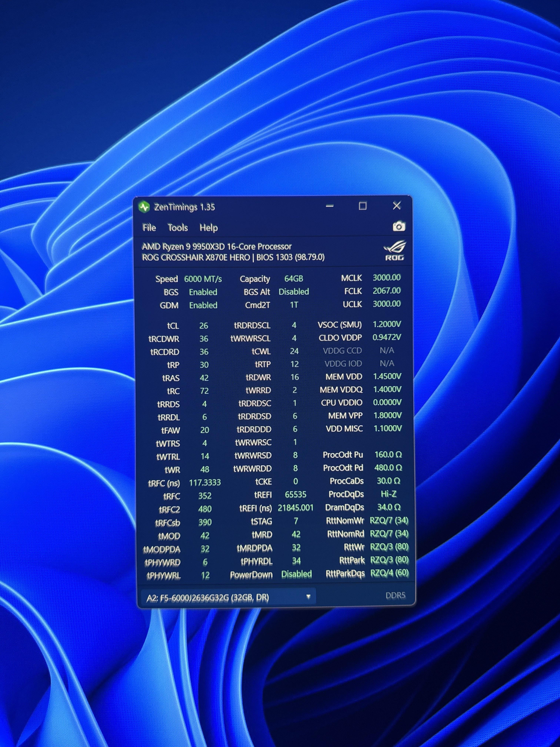
Task: Open the File menu
Action: coord(149,228)
